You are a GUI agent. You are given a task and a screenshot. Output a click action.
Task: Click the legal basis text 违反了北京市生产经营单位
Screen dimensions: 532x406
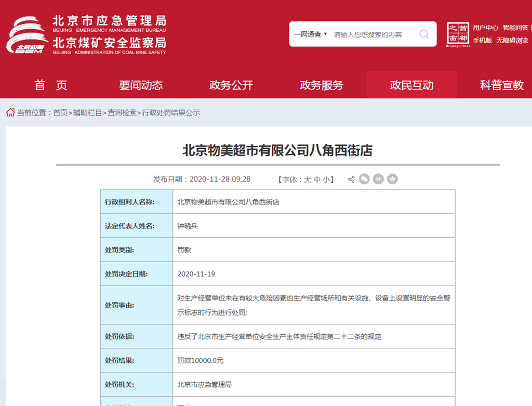coord(279,336)
